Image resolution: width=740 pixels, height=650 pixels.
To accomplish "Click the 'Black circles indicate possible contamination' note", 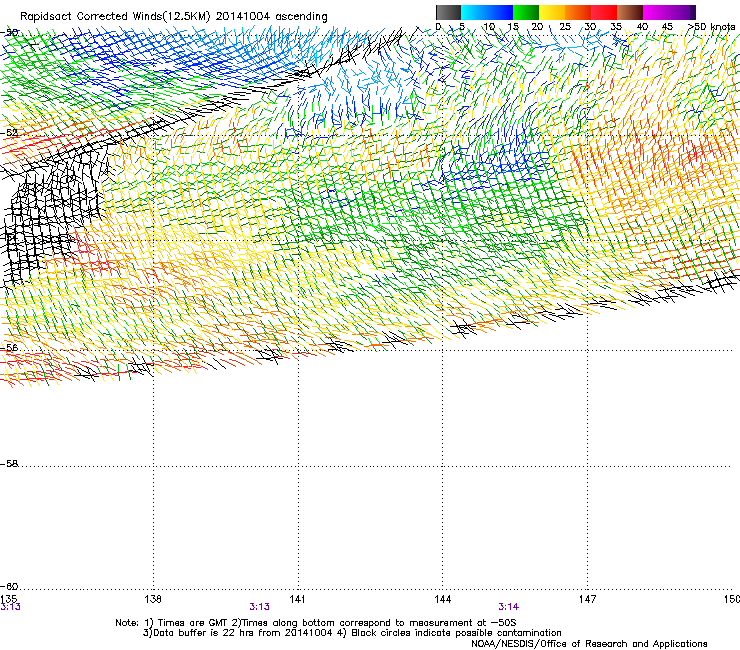I will (456, 633).
